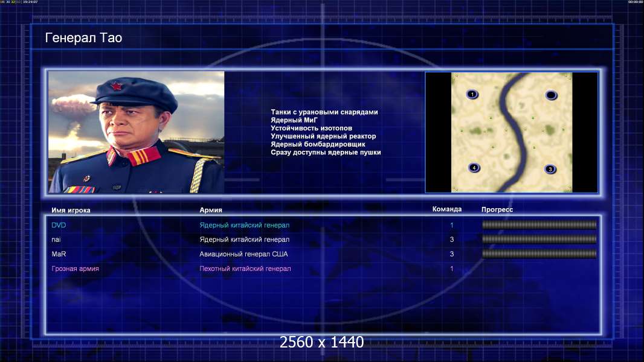Screen dimensions: 644x362
Task: Click team number 1 in Грозная армия's row
Action: (x=452, y=269)
